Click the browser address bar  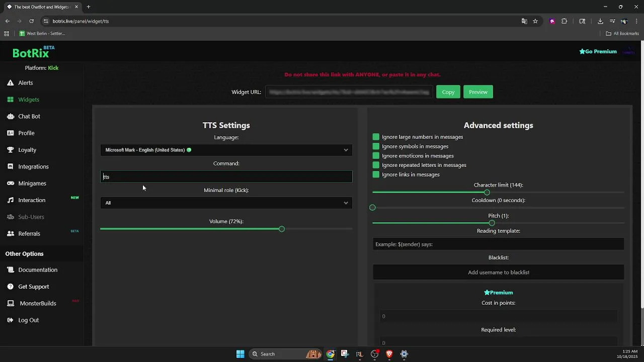pyautogui.click(x=282, y=21)
